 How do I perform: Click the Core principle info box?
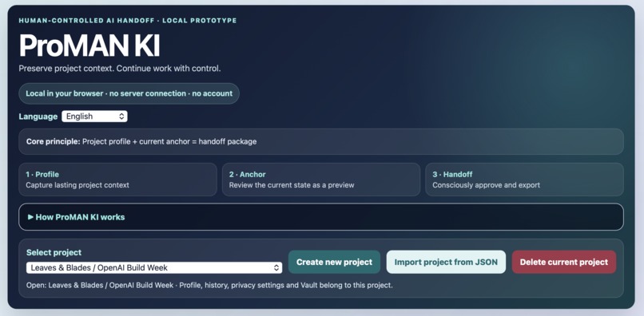(320, 141)
